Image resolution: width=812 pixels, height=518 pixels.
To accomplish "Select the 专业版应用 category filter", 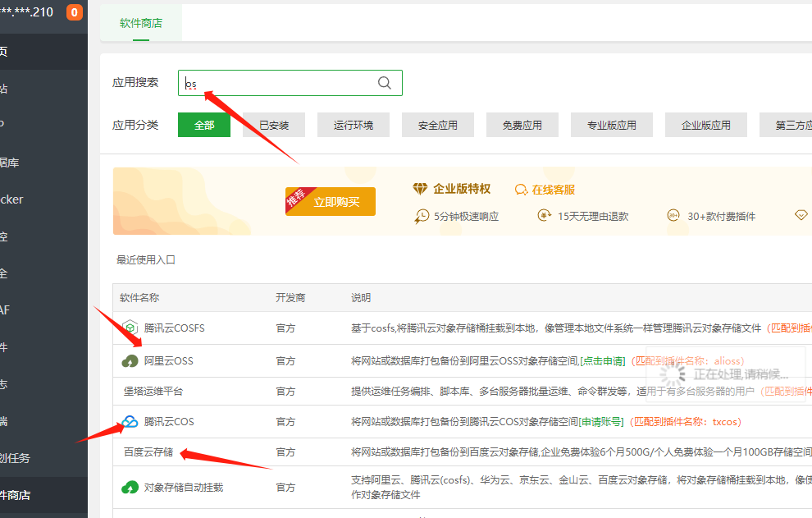I will 612,125.
